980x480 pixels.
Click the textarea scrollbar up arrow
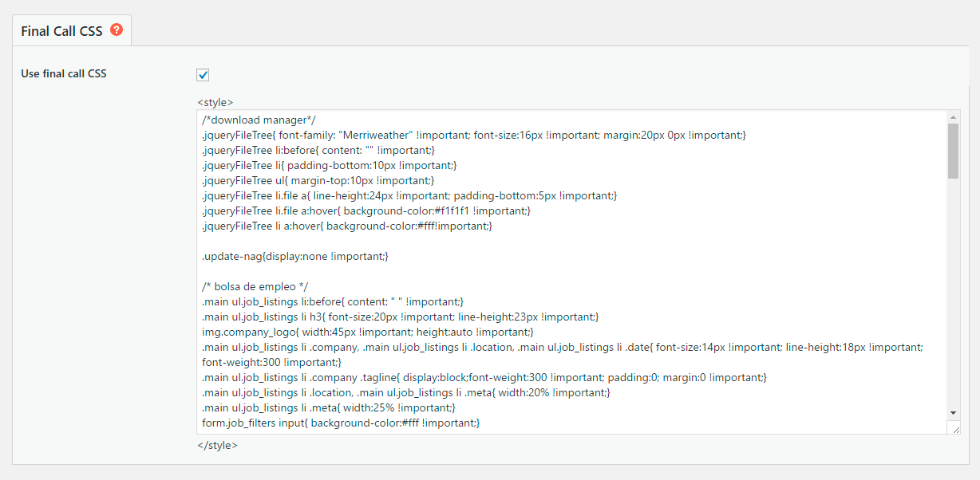[953, 117]
